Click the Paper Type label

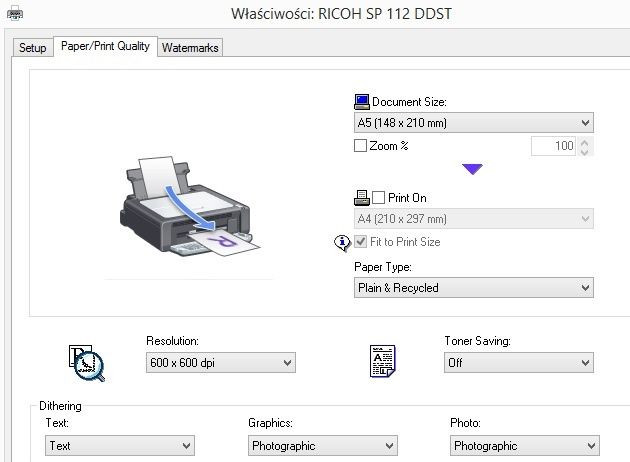coord(382,267)
